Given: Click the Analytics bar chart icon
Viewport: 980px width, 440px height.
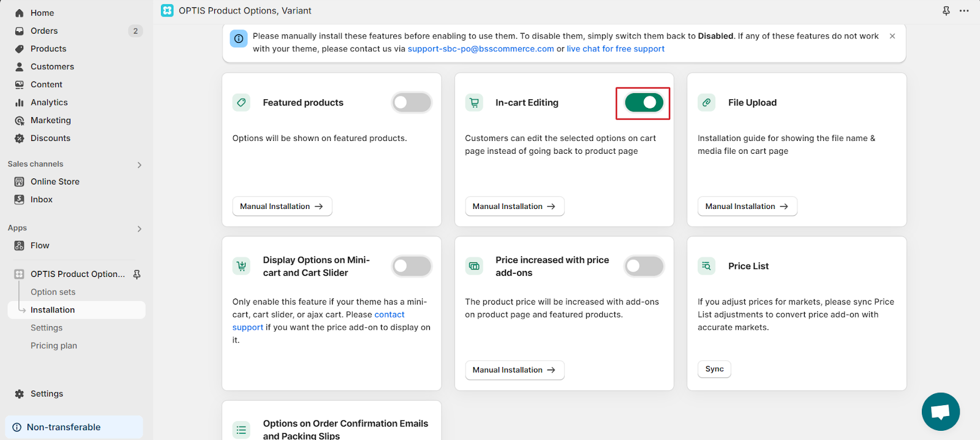Looking at the screenshot, I should tap(20, 102).
